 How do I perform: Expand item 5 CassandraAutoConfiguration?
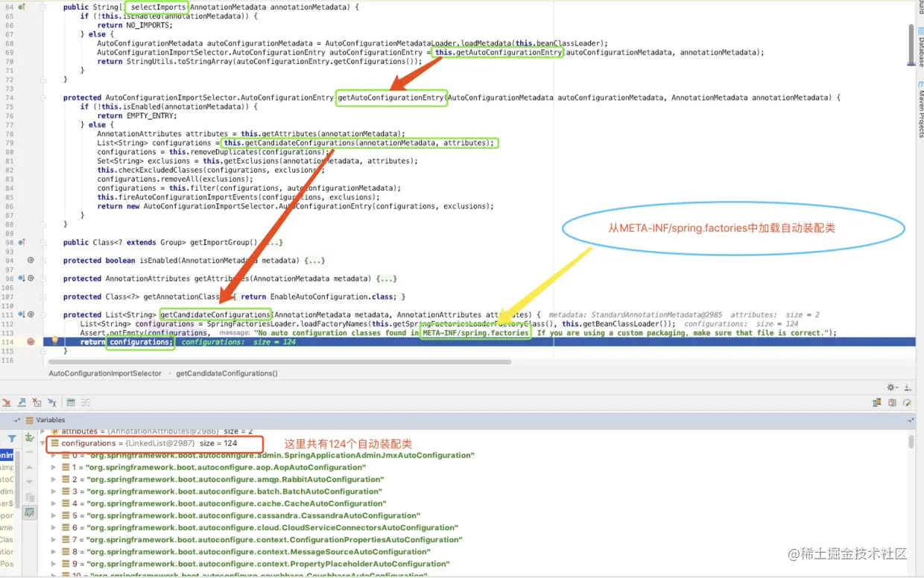(54, 515)
